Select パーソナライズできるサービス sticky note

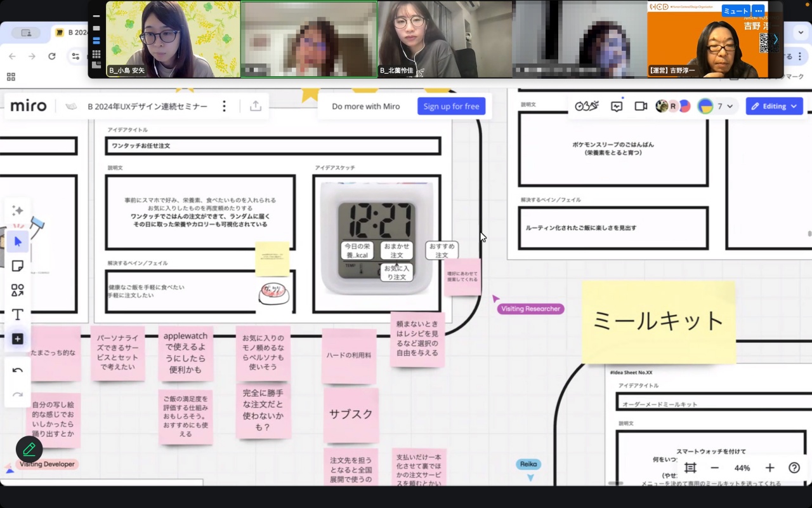117,353
